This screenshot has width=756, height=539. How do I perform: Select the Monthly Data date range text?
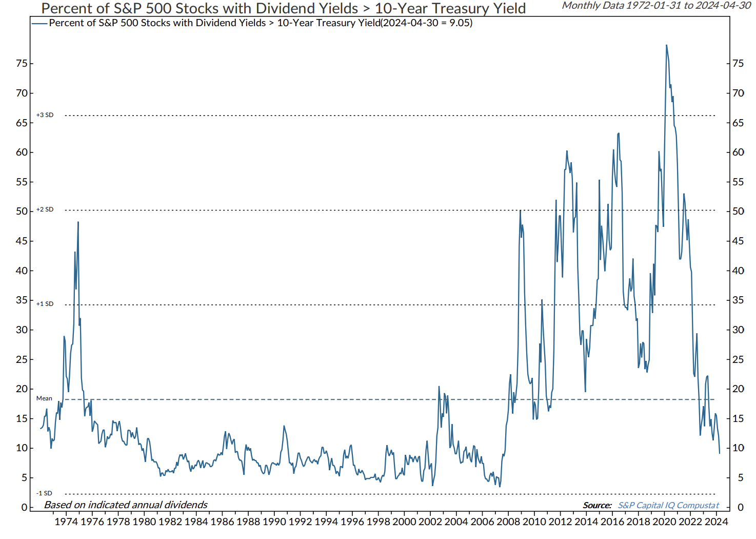pyautogui.click(x=656, y=6)
